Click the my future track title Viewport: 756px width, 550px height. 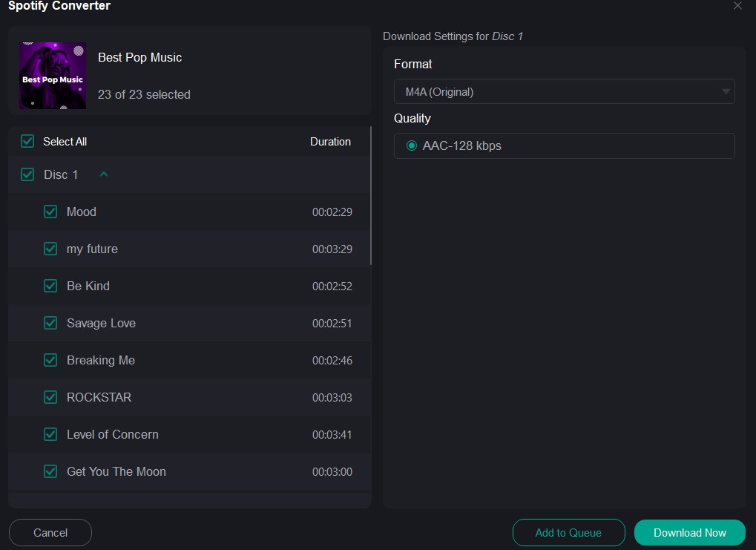click(x=92, y=249)
